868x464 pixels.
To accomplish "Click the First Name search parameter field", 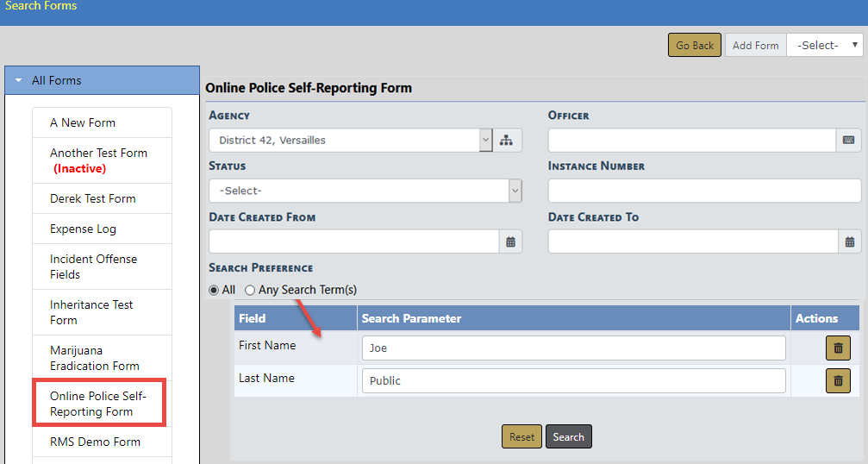I will (x=573, y=348).
